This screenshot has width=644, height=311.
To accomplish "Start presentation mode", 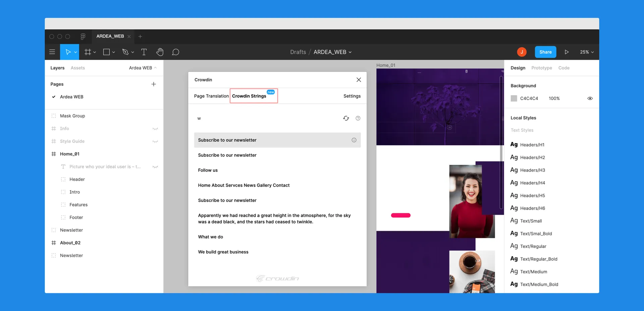I will point(567,52).
